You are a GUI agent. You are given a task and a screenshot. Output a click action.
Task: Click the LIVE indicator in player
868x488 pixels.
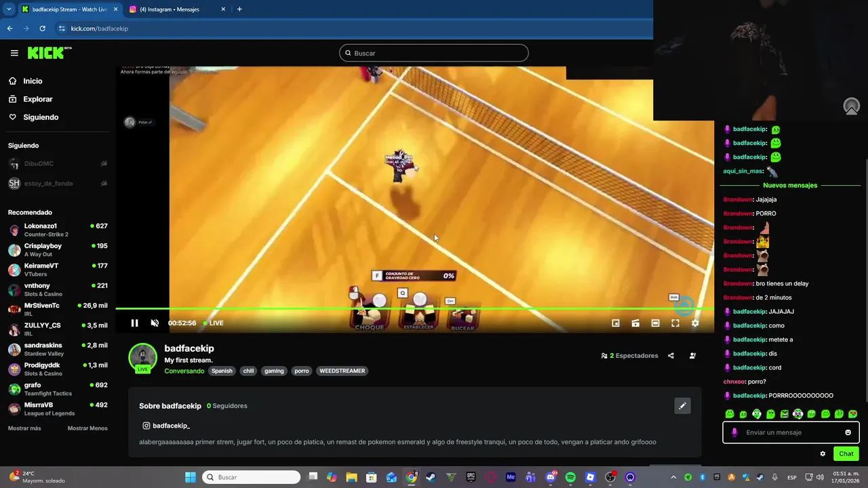(214, 323)
